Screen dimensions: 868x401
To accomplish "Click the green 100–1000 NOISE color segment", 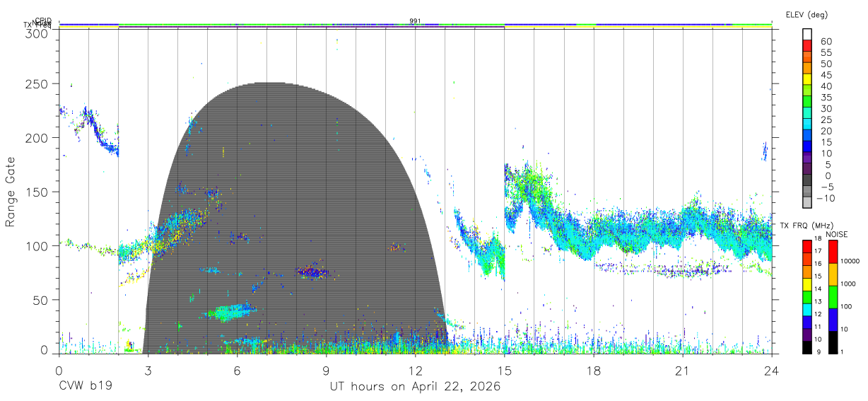I will click(833, 296).
